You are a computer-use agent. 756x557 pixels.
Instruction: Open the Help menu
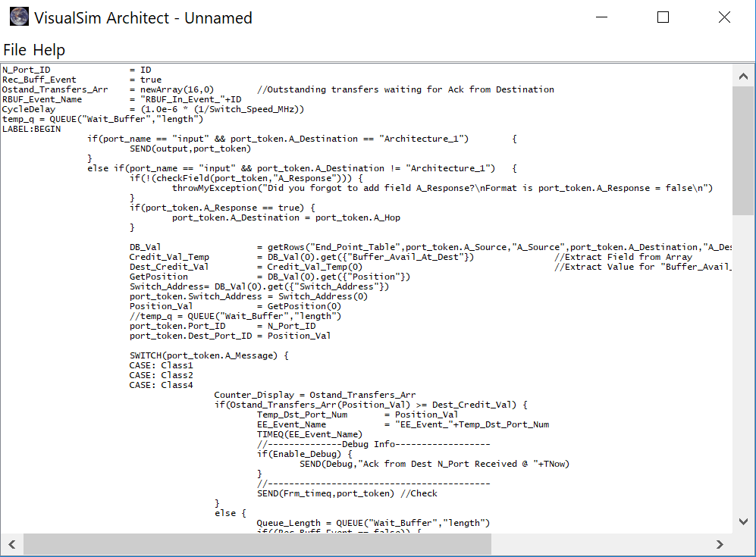point(49,50)
